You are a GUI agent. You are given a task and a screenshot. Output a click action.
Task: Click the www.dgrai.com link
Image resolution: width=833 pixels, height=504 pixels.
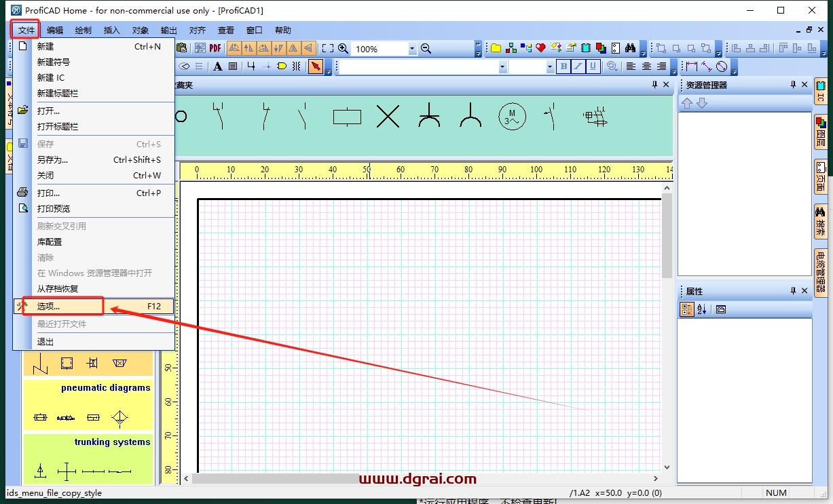[417, 478]
